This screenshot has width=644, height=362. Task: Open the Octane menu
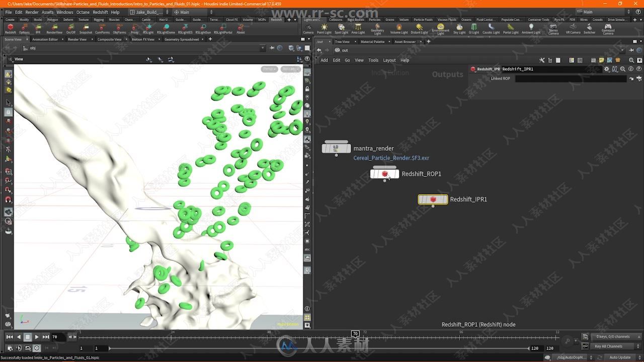pos(83,12)
